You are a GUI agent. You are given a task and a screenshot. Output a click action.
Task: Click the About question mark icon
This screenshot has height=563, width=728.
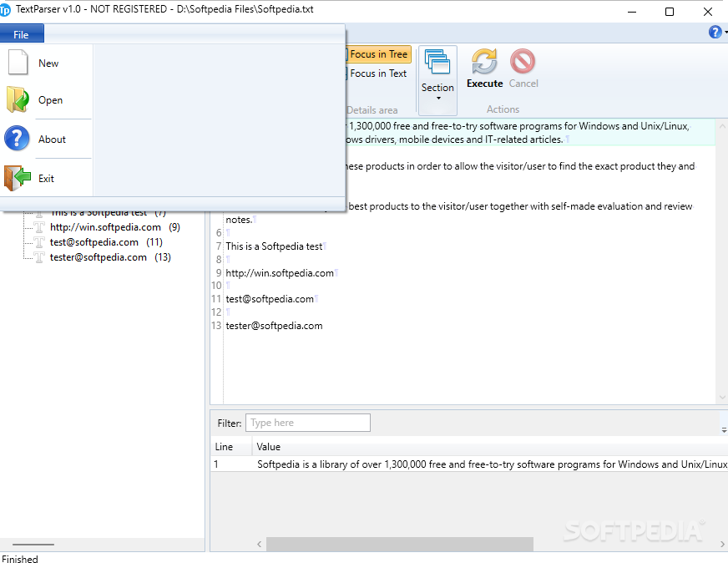point(17,139)
